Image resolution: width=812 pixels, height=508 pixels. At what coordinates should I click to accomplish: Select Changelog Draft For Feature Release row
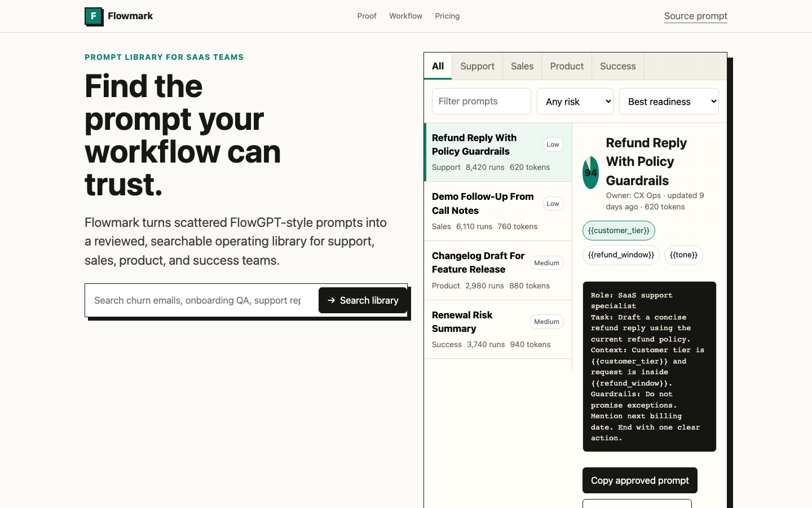point(498,270)
